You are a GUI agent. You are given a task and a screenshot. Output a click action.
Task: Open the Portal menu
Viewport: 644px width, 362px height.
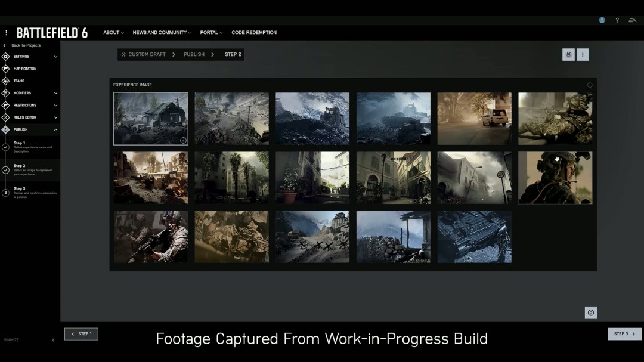211,33
